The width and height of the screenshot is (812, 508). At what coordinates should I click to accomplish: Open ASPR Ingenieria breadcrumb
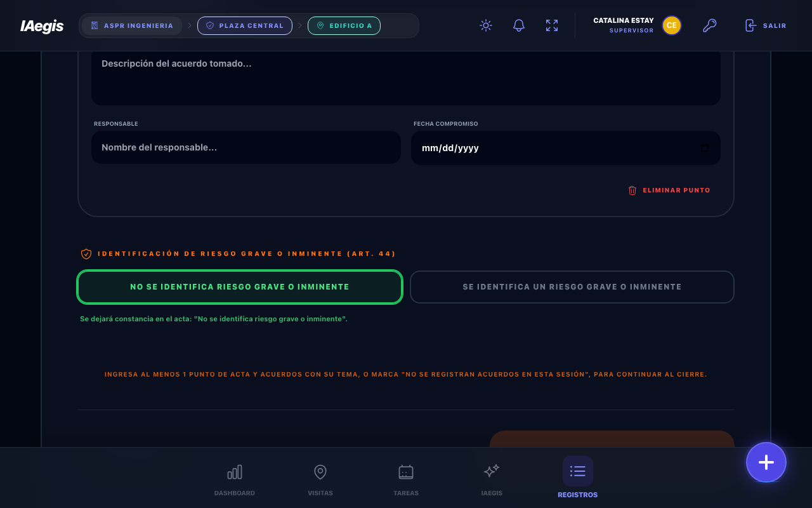click(x=132, y=25)
